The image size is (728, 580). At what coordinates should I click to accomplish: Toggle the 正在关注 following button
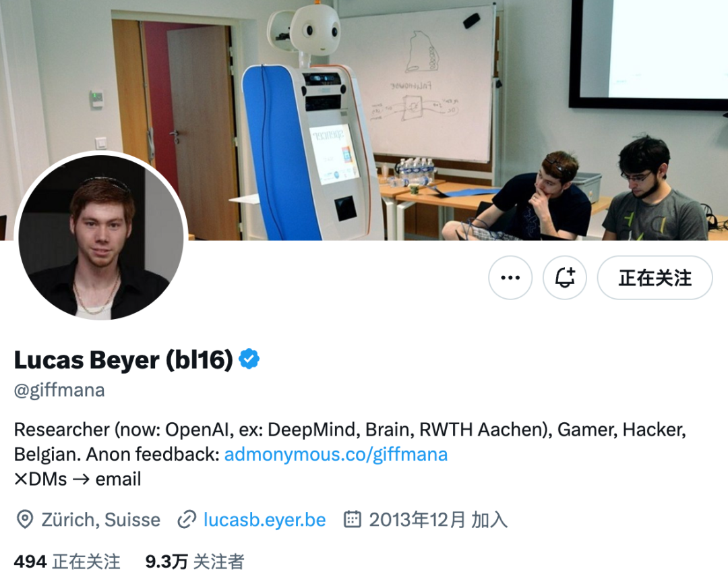(655, 278)
